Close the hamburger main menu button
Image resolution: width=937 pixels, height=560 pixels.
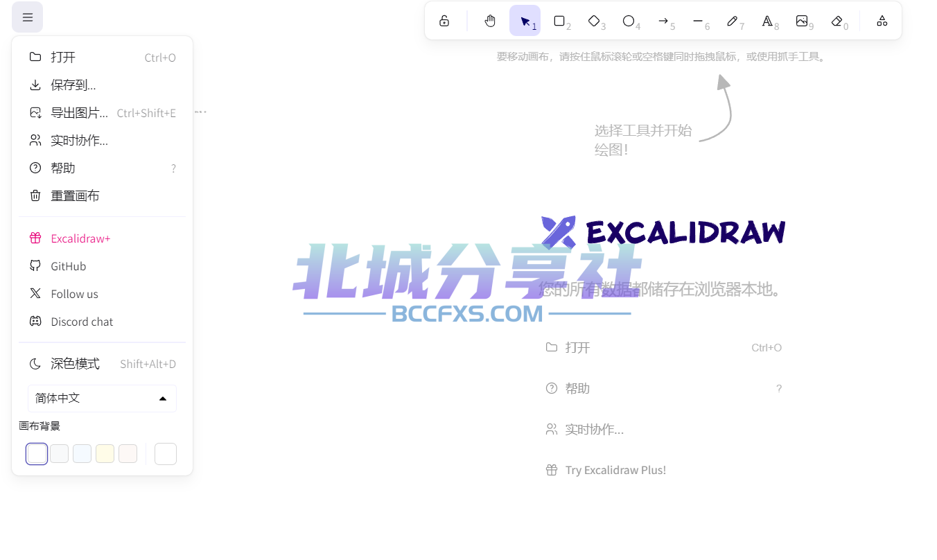click(28, 17)
